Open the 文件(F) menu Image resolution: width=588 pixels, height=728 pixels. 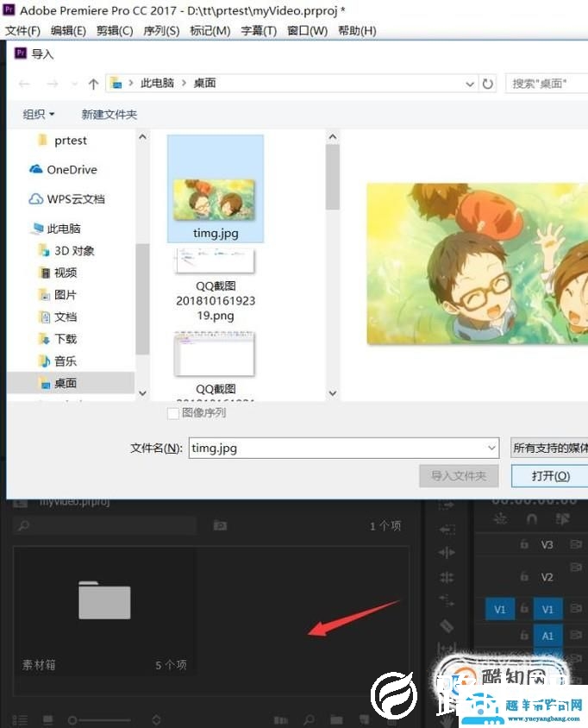click(22, 31)
